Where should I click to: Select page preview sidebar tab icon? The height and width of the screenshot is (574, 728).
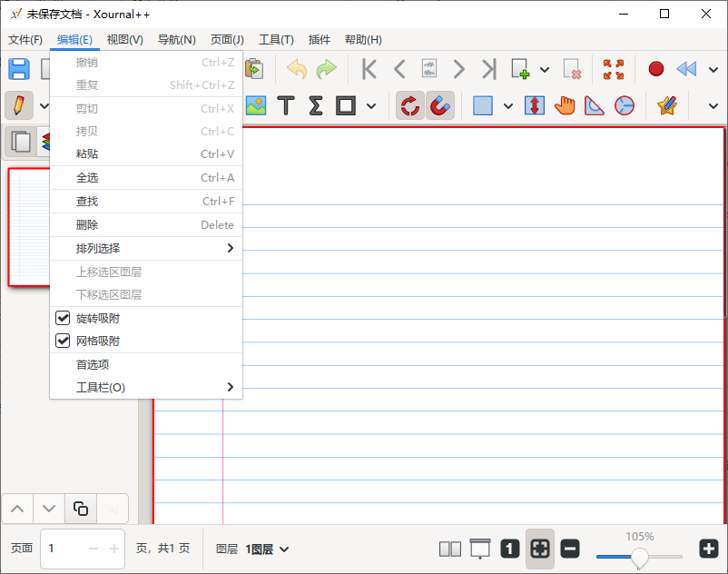[x=21, y=142]
